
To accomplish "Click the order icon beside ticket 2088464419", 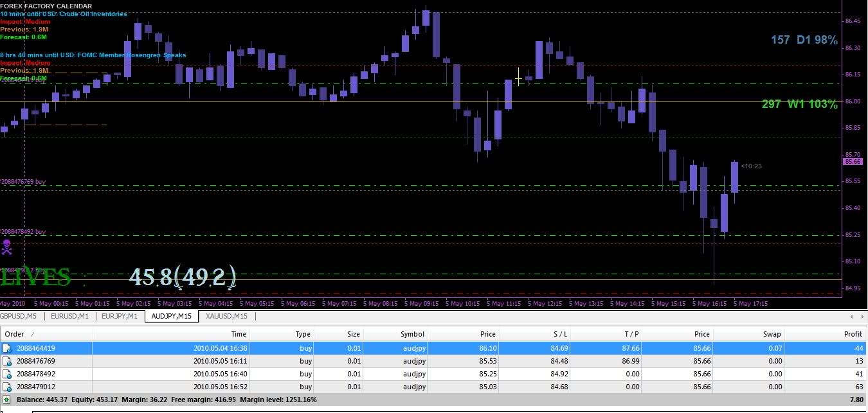I will [x=7, y=348].
